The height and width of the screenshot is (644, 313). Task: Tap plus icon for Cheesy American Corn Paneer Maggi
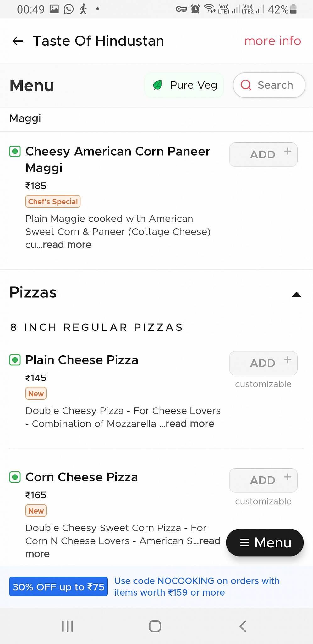point(288,151)
